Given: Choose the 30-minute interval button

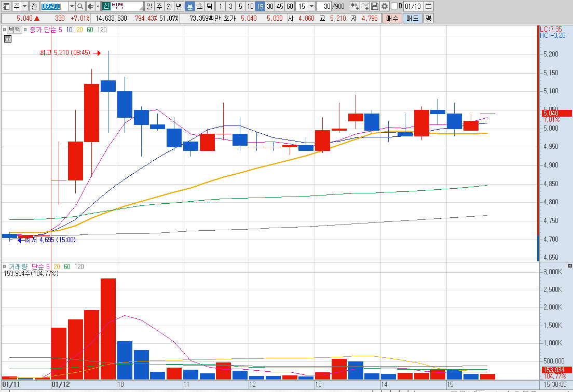Looking at the screenshot, I should pos(270,6).
